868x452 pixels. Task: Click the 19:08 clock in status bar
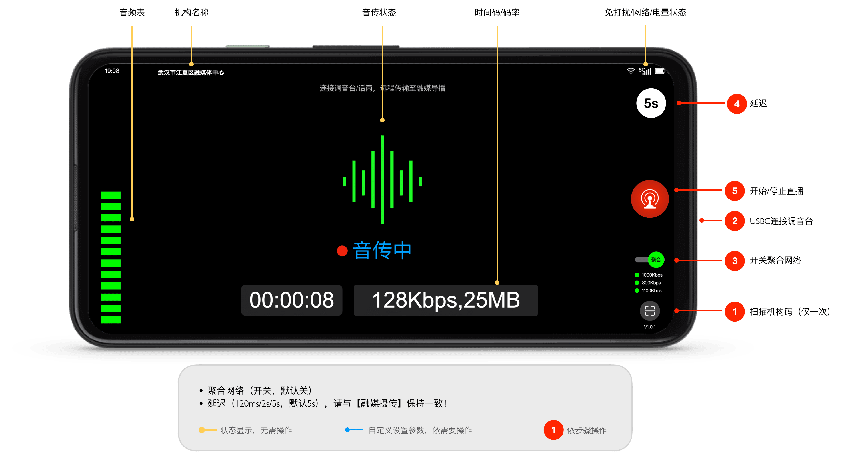(x=112, y=71)
